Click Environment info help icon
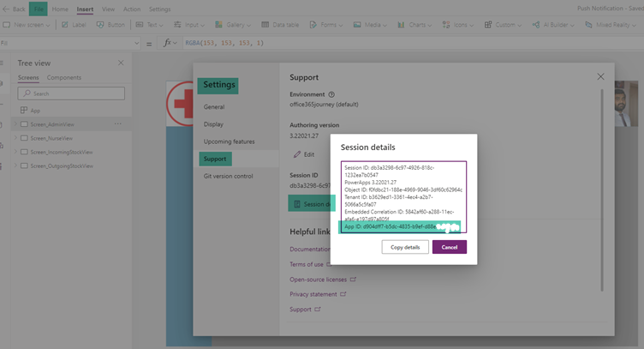Viewport: 644px width, 349px height. click(x=331, y=94)
